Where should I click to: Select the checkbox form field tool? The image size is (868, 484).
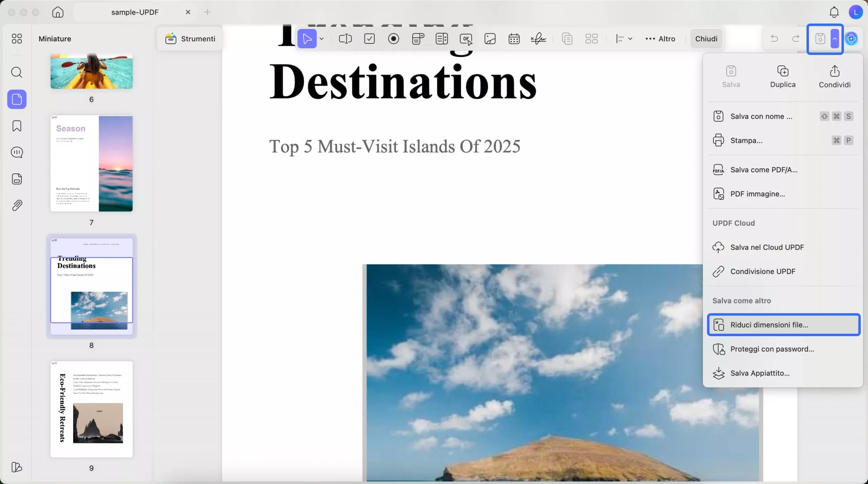(369, 39)
